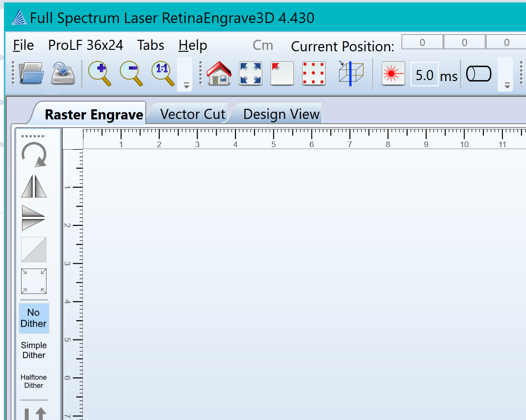Click the four-arrows jog icon
Viewport: 526px width, 420px height.
pyautogui.click(x=251, y=73)
